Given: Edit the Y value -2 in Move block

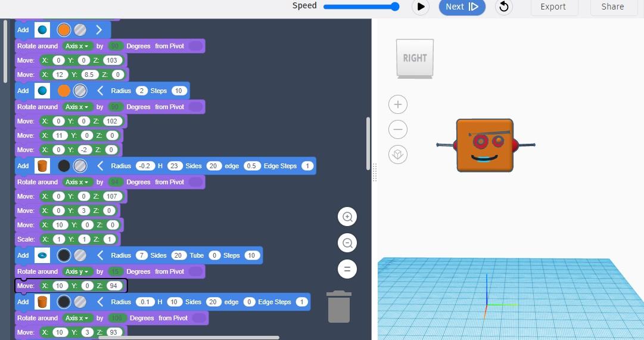Looking at the screenshot, I should (x=84, y=150).
